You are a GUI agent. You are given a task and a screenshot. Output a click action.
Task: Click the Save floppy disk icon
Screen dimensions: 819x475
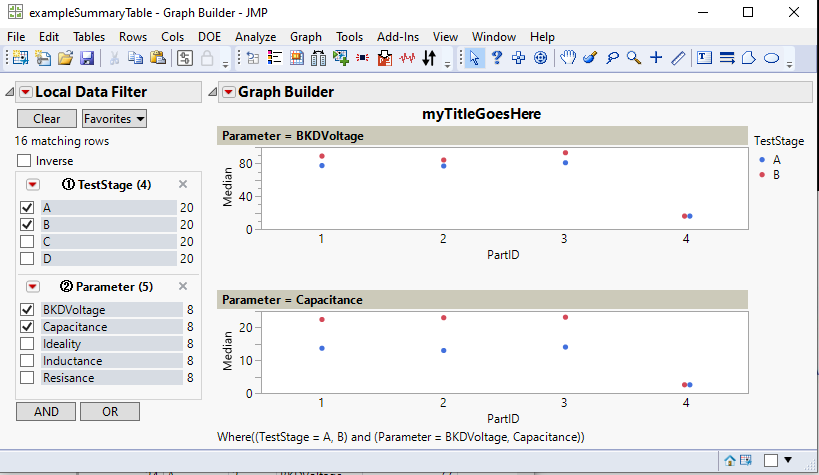click(x=87, y=57)
